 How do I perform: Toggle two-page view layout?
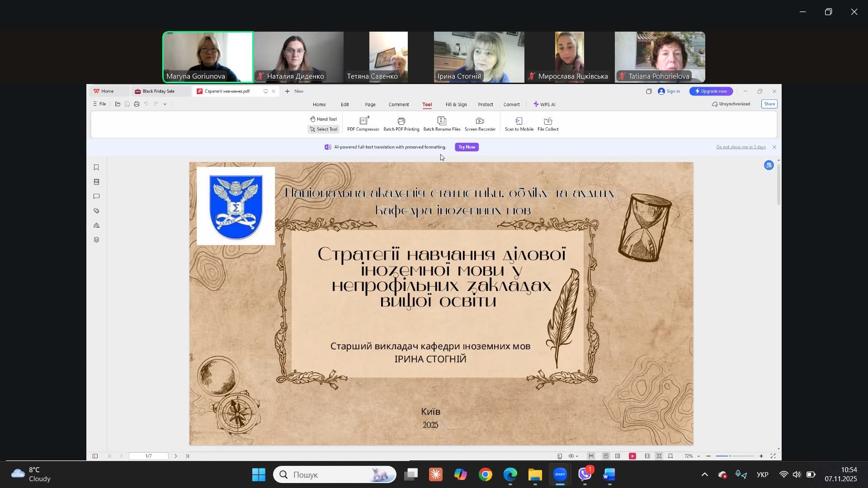[x=618, y=456]
